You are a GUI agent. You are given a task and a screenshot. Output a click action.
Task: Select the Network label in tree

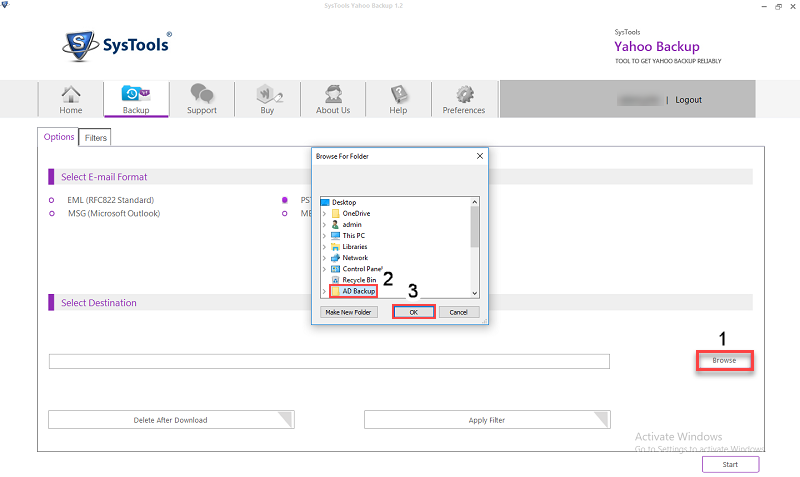[x=355, y=258]
